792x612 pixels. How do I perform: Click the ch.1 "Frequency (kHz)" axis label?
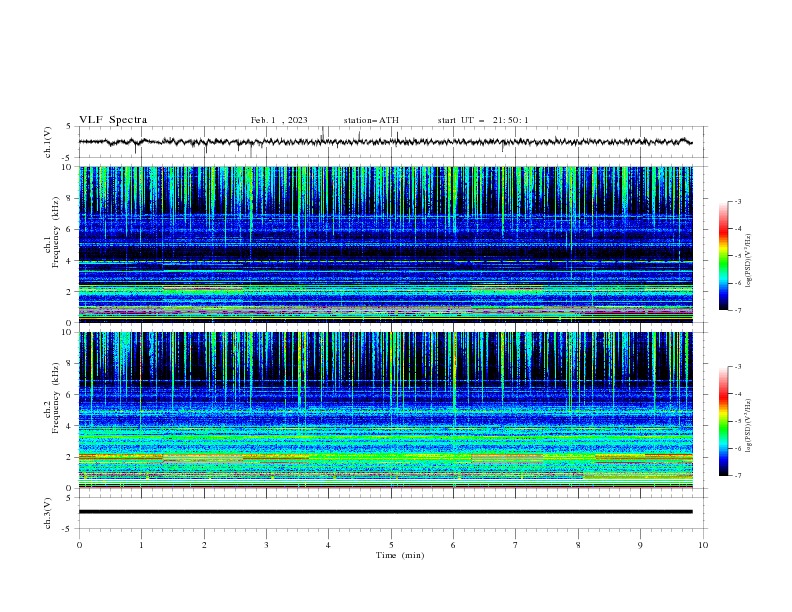click(x=55, y=232)
